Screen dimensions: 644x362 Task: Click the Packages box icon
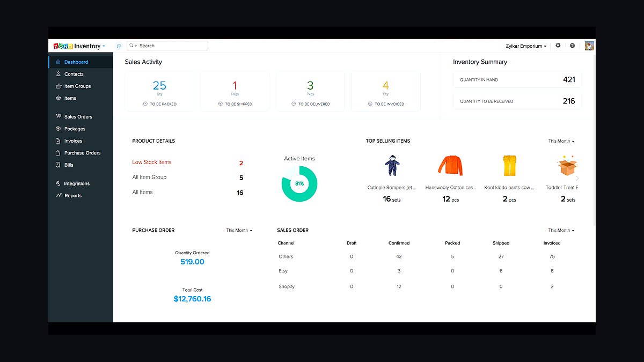pos(58,129)
